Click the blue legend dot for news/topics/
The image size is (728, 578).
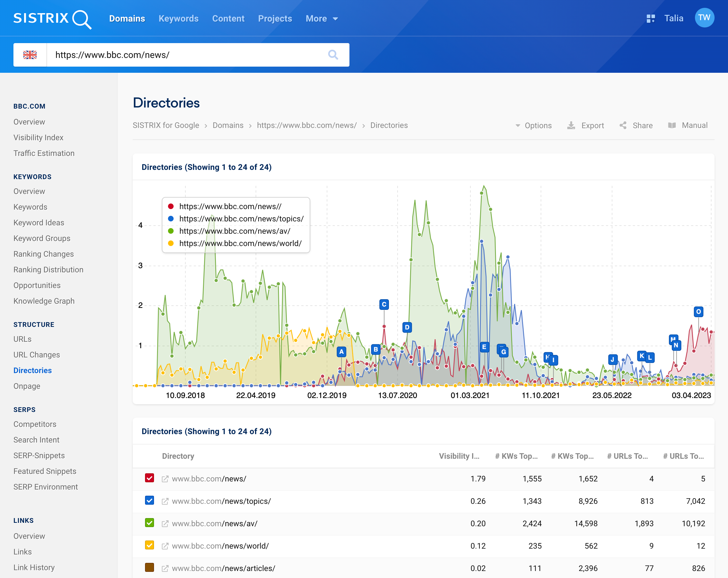[171, 219]
